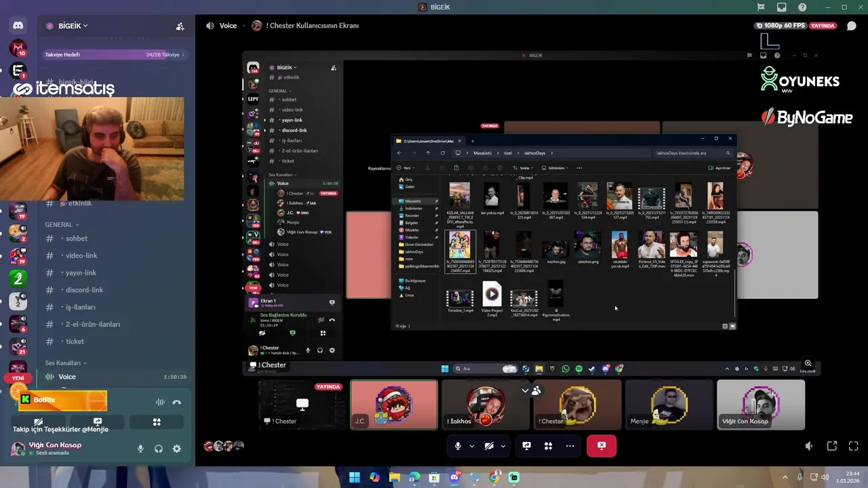Click the hang-up icon in the left voice panel

(x=177, y=402)
